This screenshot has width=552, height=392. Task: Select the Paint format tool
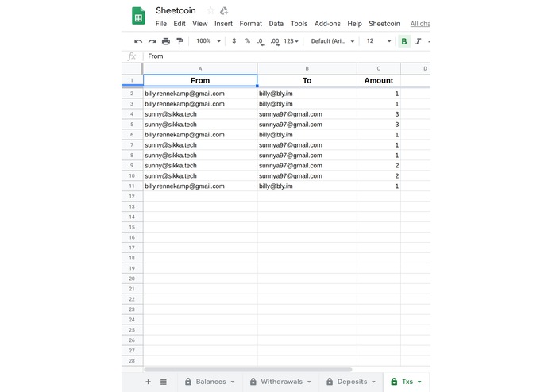(x=179, y=41)
